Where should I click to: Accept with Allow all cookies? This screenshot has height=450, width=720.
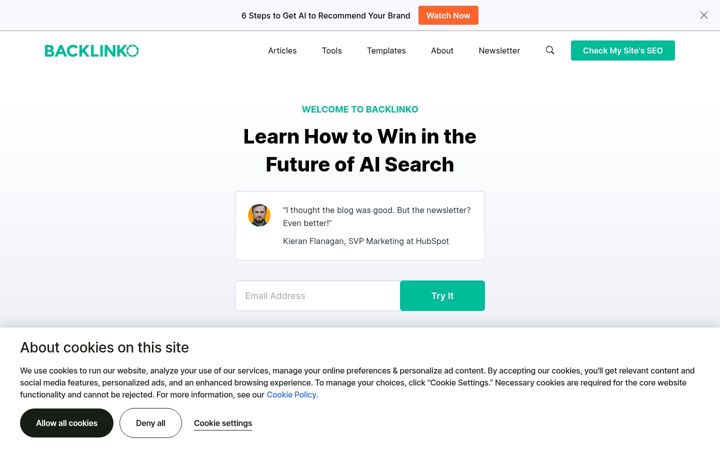pos(67,423)
